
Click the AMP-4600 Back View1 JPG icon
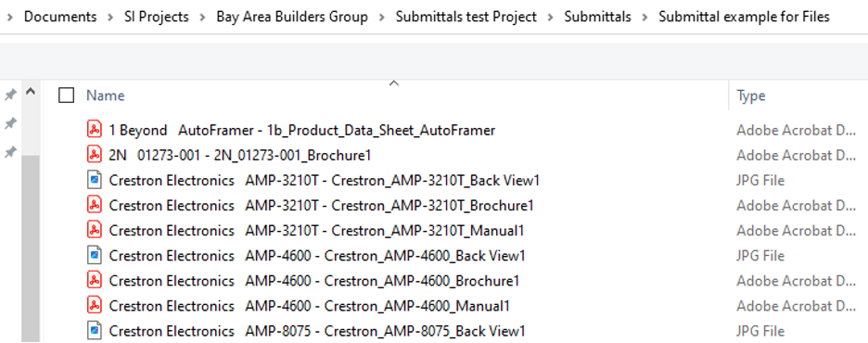pos(95,256)
